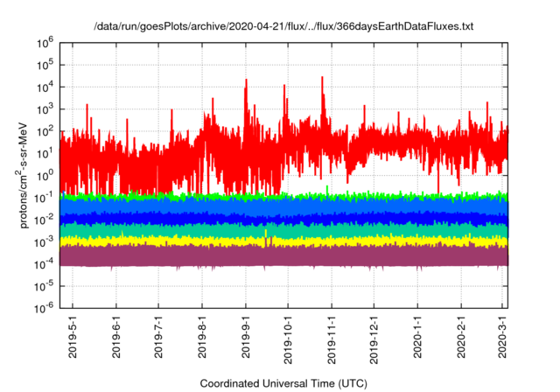Click the teal green flux data band
Image resolution: width=560 pixels, height=392 pixels.
click(283, 231)
